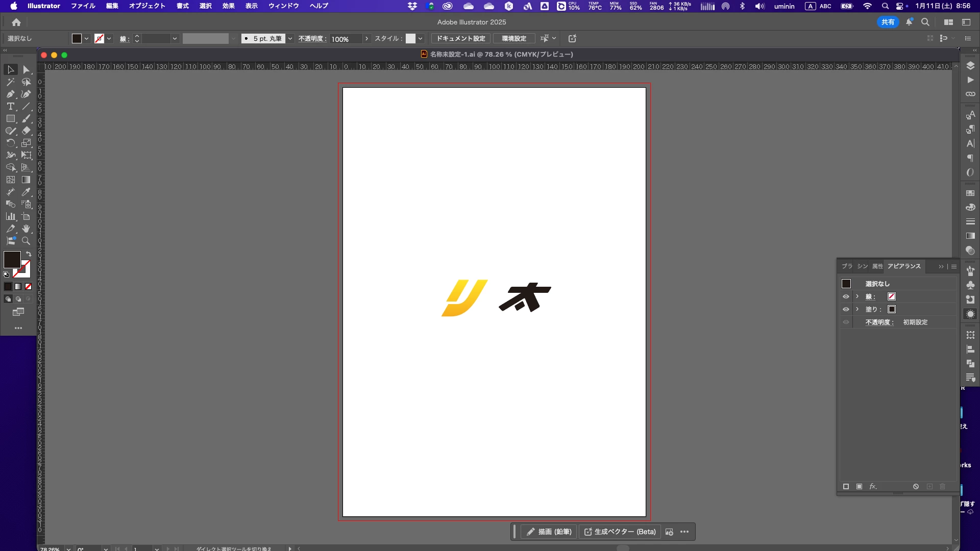Click the ドキュメント設定 button

[460, 39]
